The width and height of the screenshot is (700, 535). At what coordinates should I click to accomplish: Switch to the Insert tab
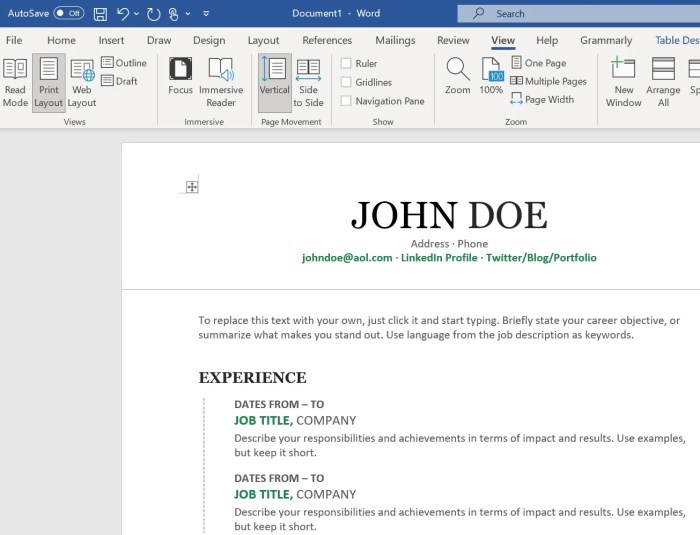coord(111,40)
